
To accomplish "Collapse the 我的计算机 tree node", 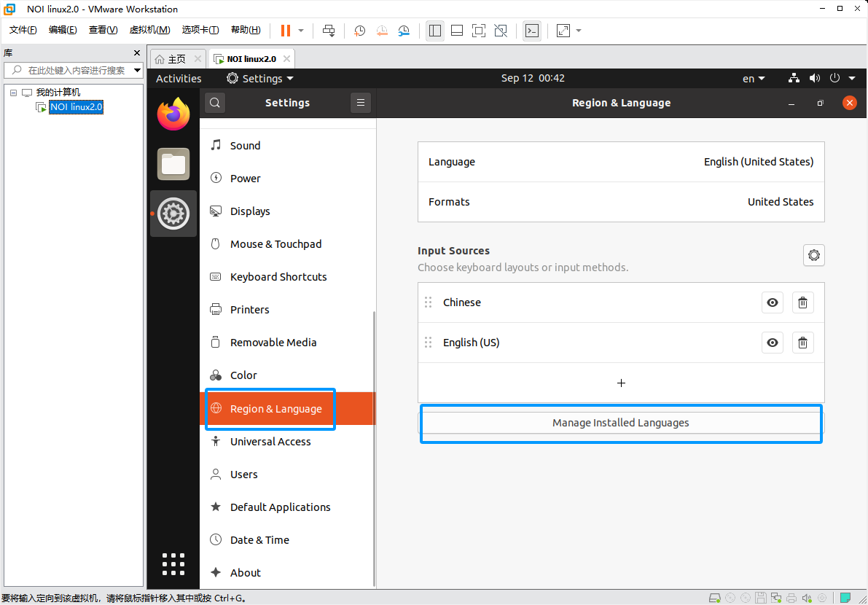I will click(x=13, y=93).
